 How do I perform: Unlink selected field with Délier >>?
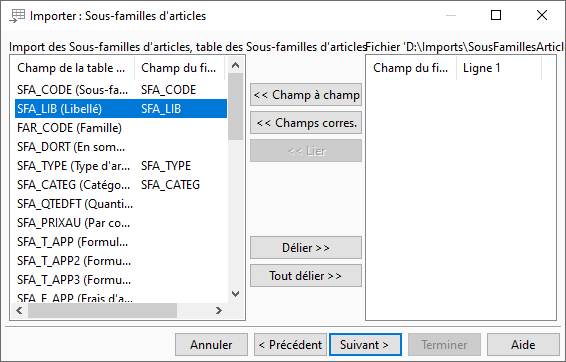coord(306,248)
